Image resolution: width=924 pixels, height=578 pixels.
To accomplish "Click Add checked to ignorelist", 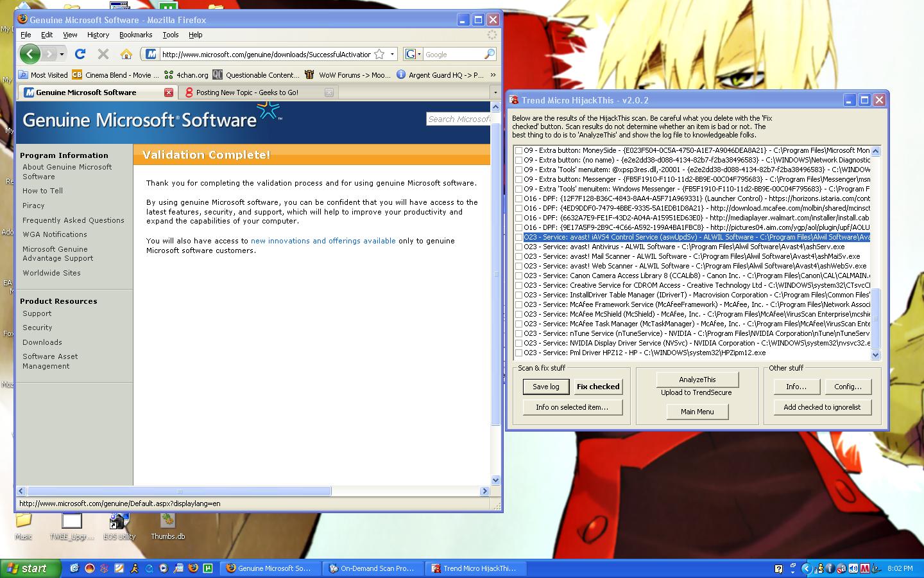I will pyautogui.click(x=822, y=407).
